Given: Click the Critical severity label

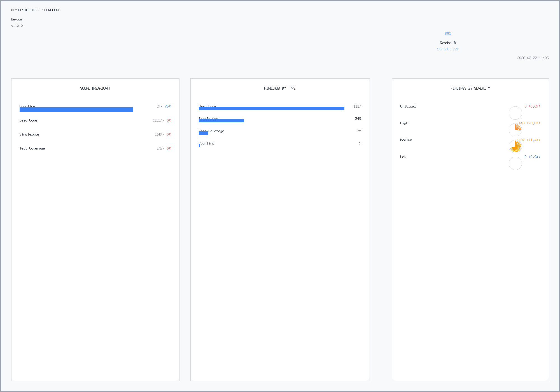Looking at the screenshot, I should pyautogui.click(x=408, y=106).
